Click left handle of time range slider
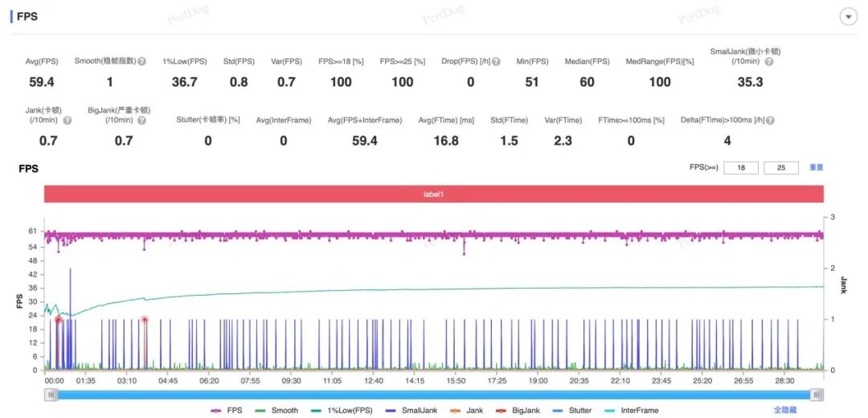This screenshot has width=868, height=418. 51,394
